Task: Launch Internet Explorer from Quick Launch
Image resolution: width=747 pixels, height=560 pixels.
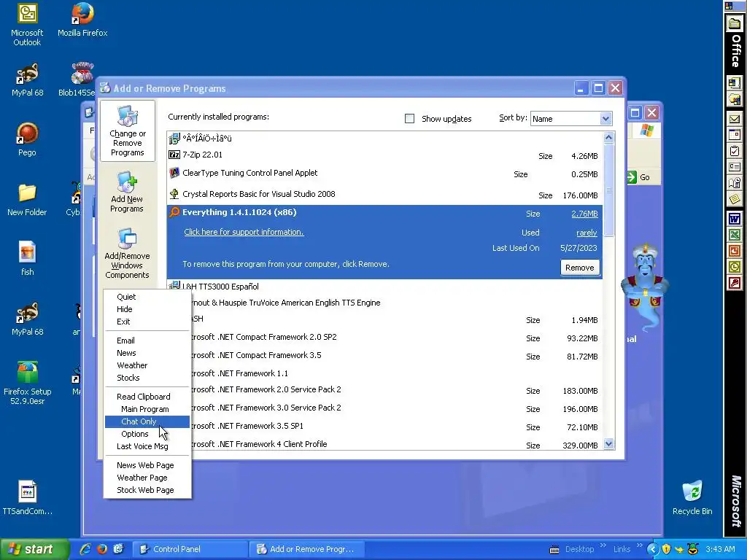Action: pyautogui.click(x=85, y=549)
